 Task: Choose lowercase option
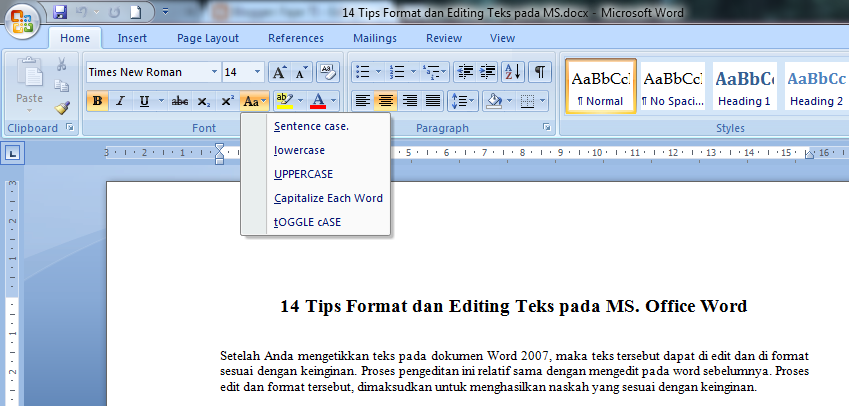316,150
